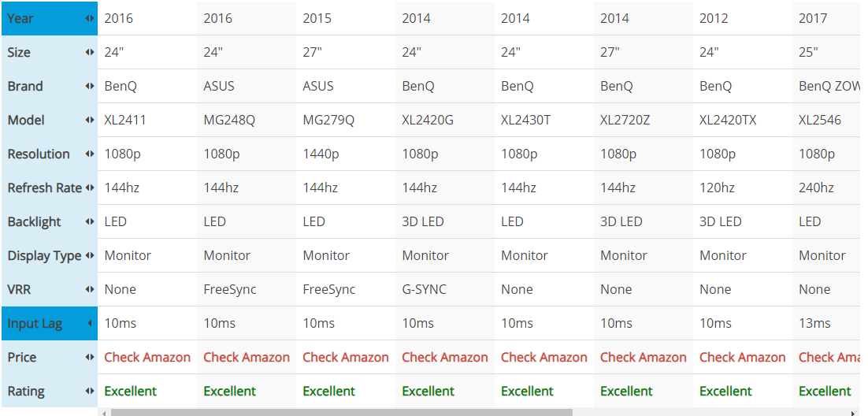
Task: Open Check Amazon link for XL2411
Action: coord(147,357)
